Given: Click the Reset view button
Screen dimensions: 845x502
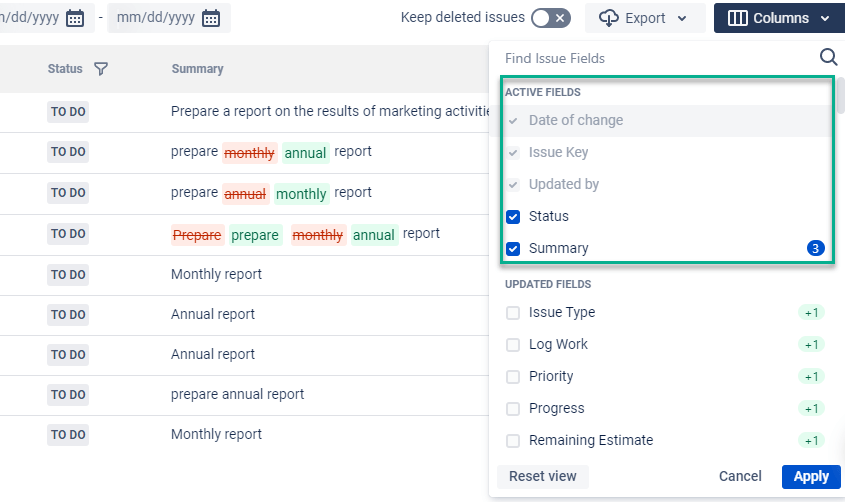Looking at the screenshot, I should click(x=543, y=477).
